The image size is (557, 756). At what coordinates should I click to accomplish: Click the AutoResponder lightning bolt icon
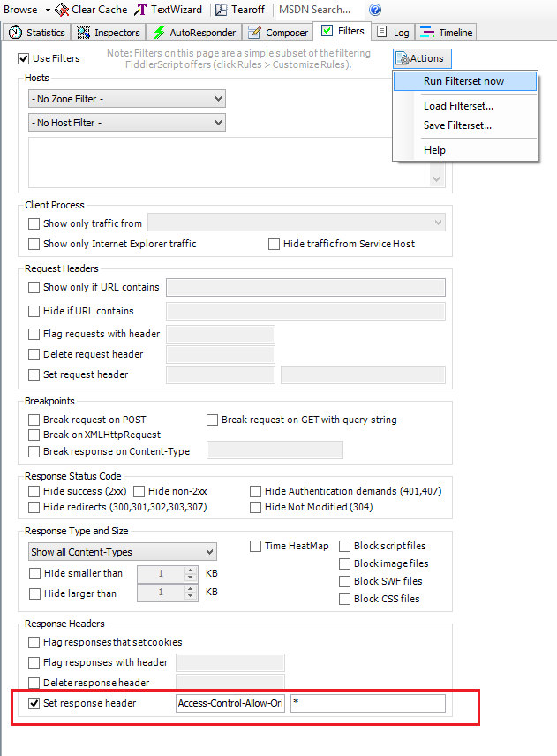pyautogui.click(x=159, y=33)
